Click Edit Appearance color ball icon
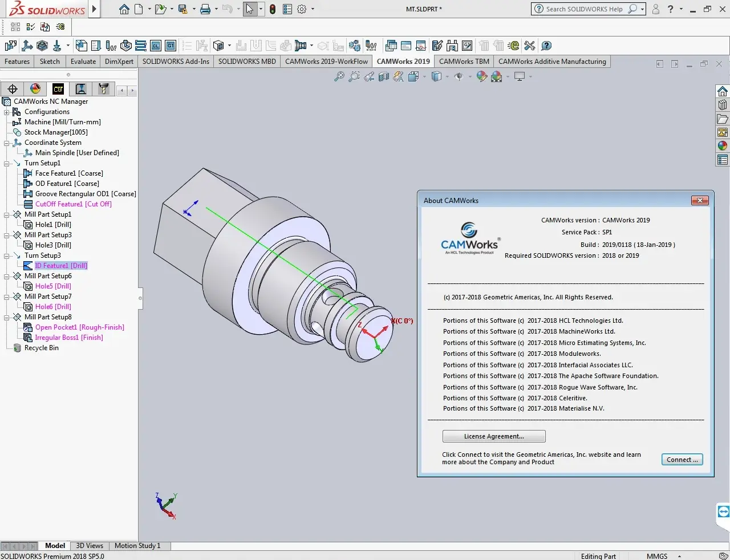 pyautogui.click(x=482, y=76)
